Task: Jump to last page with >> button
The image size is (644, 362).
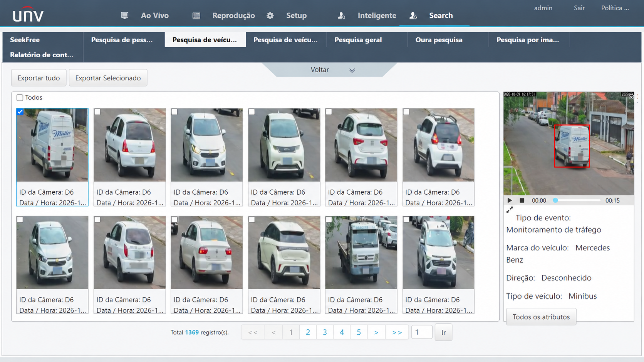Action: click(x=397, y=332)
